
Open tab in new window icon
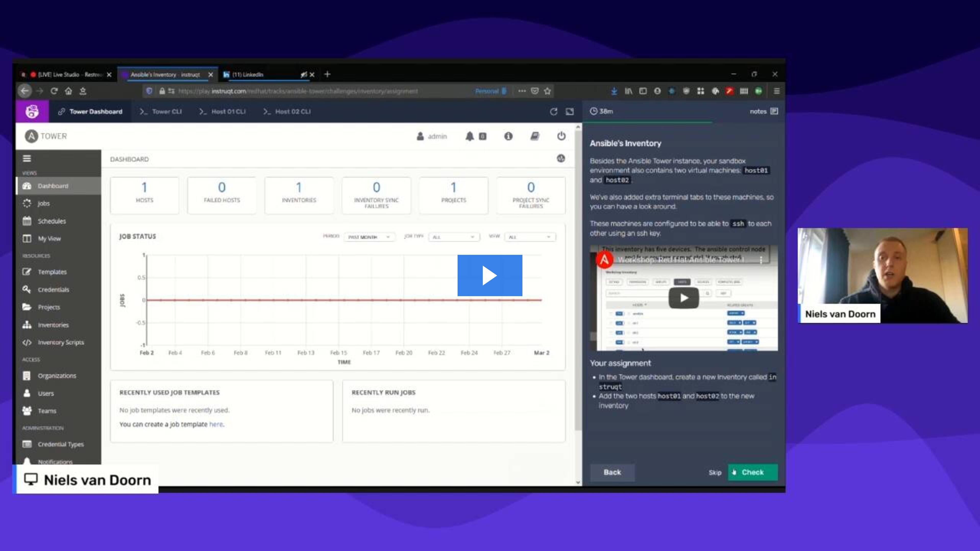(570, 111)
